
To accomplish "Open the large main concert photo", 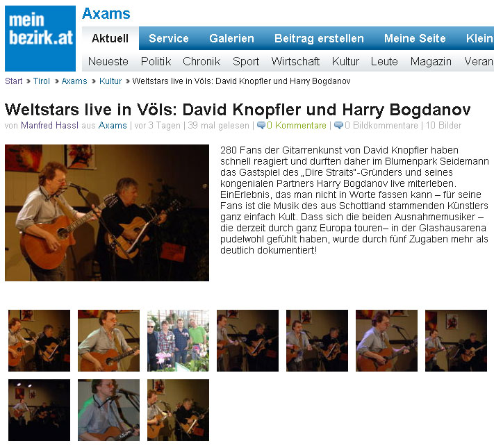I will tap(107, 213).
